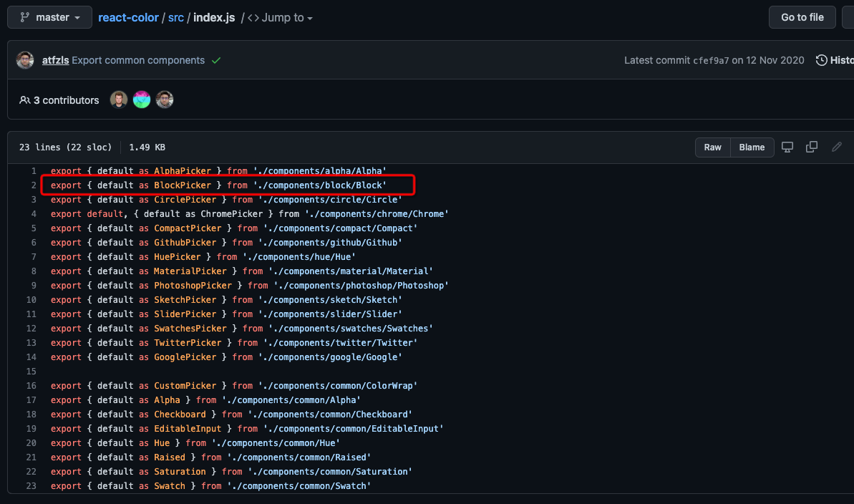Select line number 15
The height and width of the screenshot is (504, 854).
31,372
